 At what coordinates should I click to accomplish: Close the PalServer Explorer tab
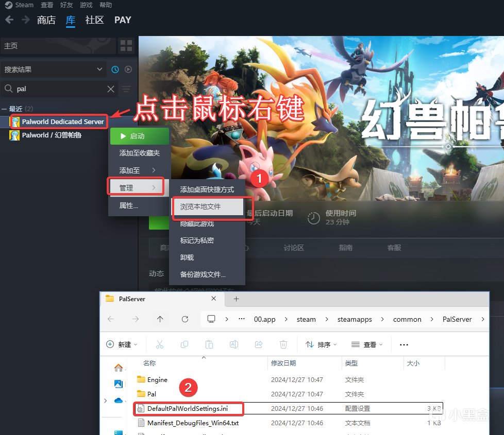(x=213, y=299)
